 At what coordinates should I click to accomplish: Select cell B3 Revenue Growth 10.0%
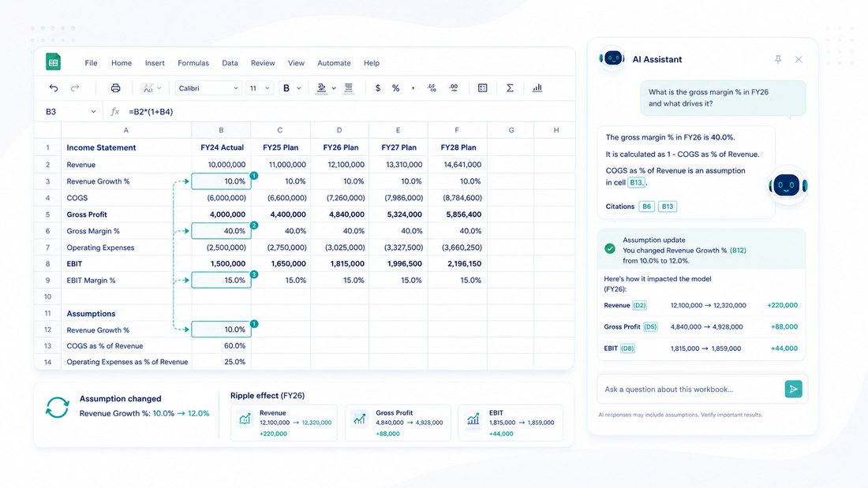[221, 181]
